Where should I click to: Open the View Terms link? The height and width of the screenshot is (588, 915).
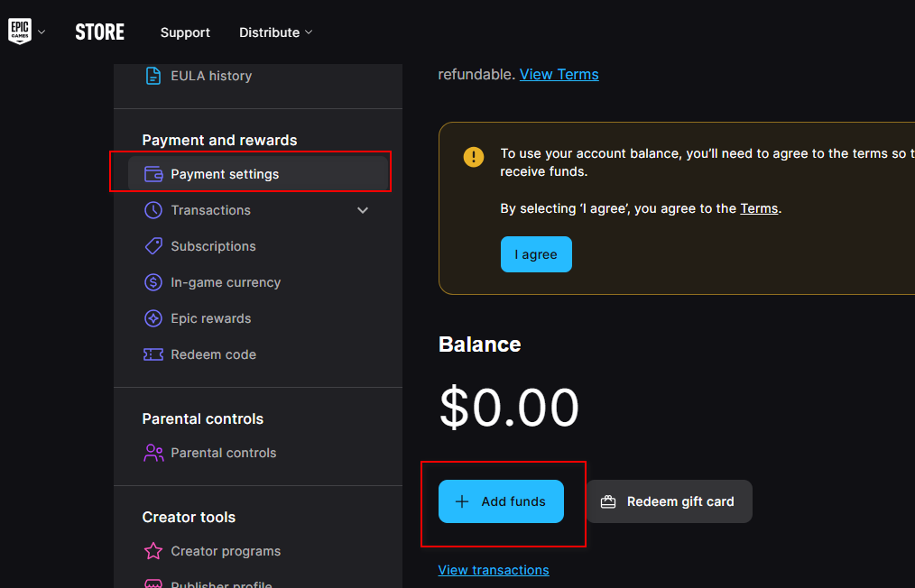(559, 74)
